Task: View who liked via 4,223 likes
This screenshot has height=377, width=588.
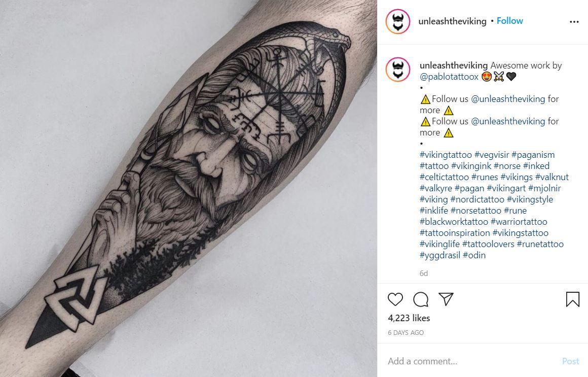Action: [x=409, y=318]
